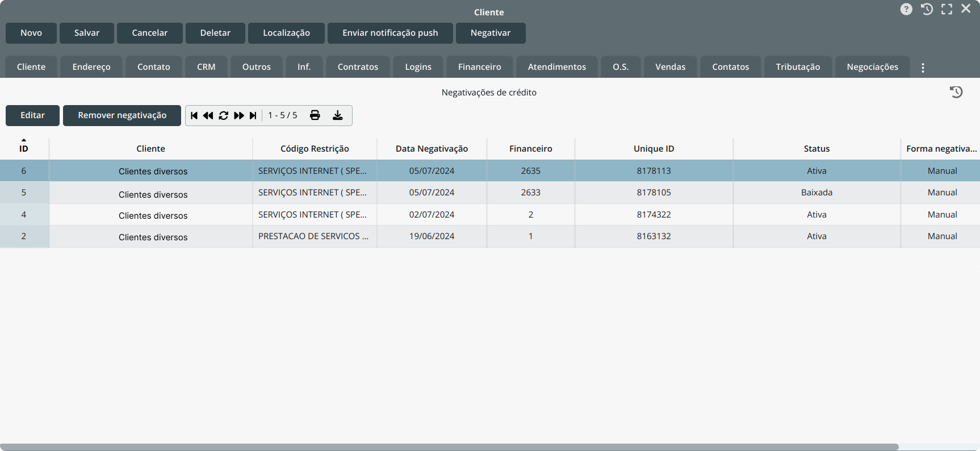
Task: Click the Salvar button
Action: point(87,33)
